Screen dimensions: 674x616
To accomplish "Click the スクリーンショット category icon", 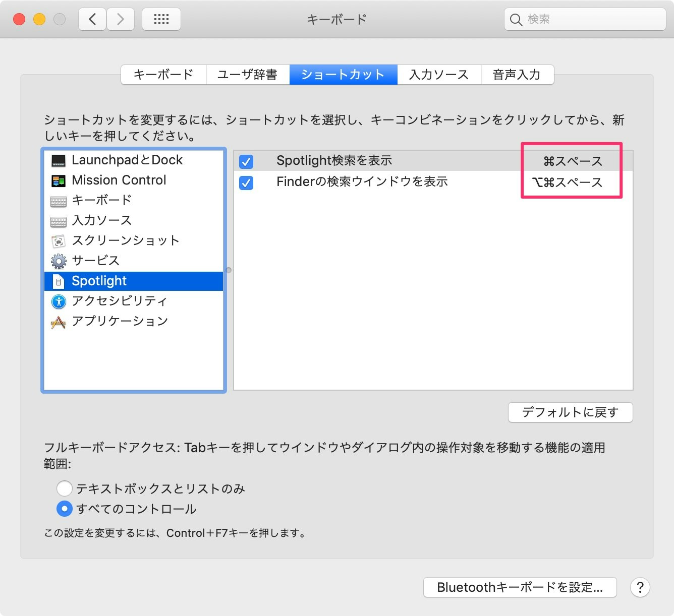I will [x=59, y=241].
